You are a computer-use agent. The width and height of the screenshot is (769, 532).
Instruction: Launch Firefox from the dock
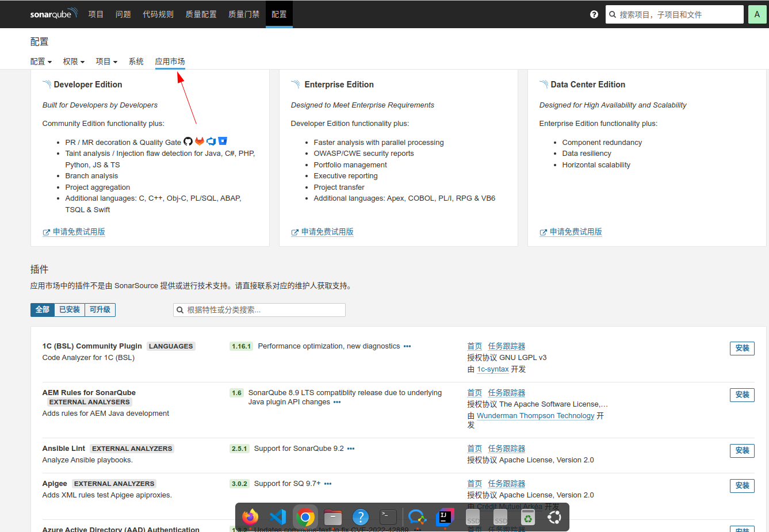[x=250, y=517]
